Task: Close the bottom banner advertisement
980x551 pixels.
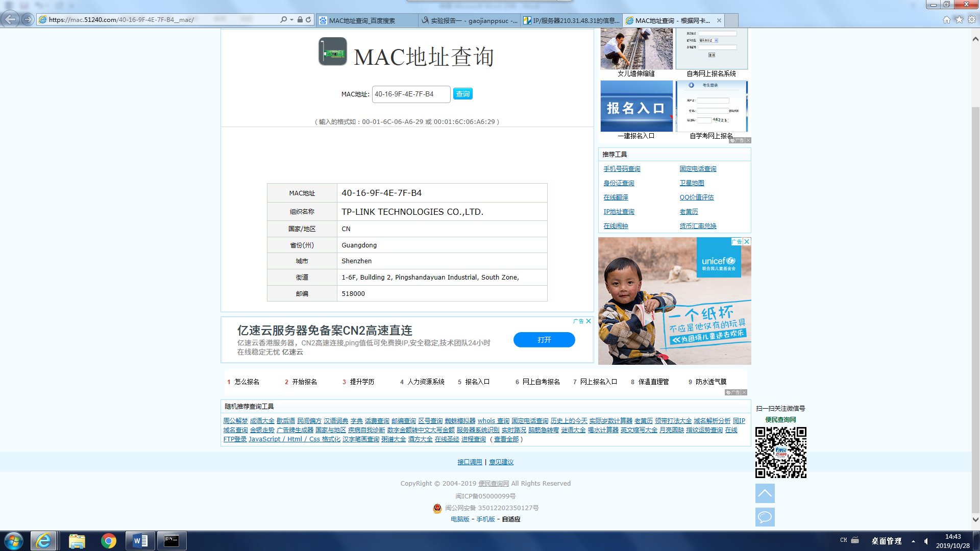Action: coord(589,321)
